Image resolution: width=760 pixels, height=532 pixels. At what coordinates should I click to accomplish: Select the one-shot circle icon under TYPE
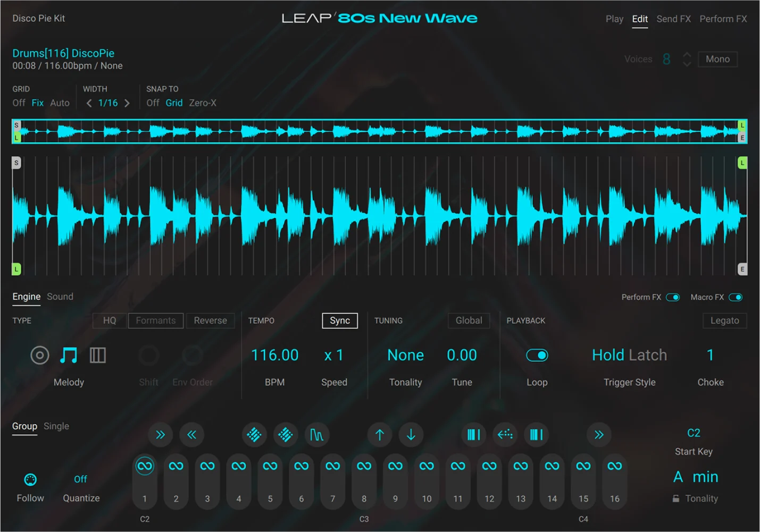39,354
